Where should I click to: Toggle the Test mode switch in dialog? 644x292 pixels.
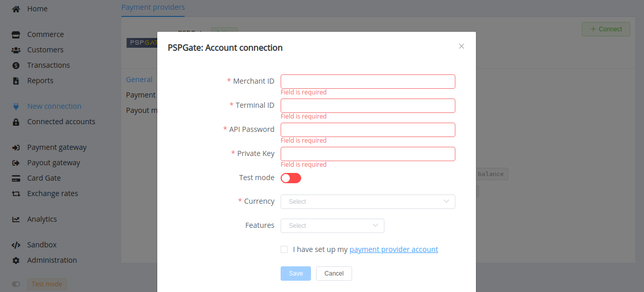pos(291,178)
